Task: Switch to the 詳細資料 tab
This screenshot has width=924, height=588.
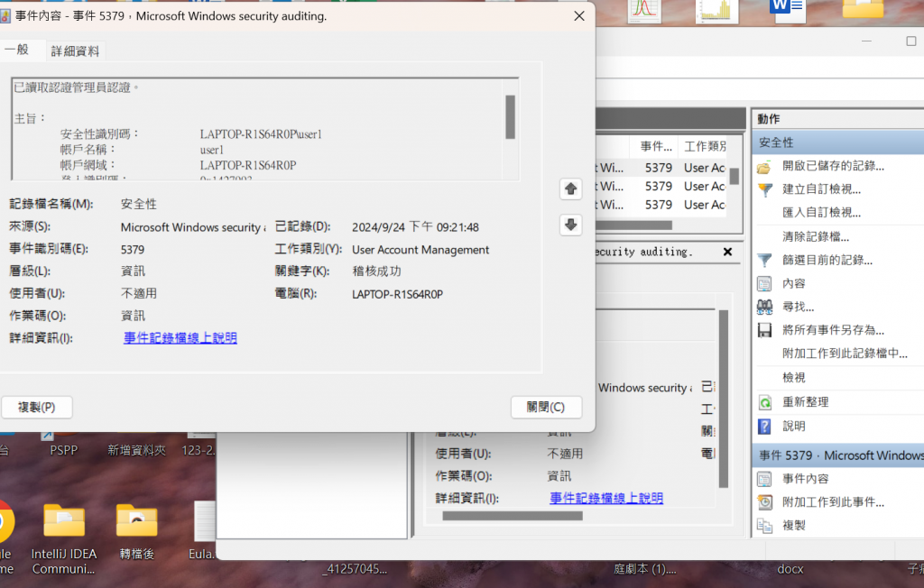Action: (75, 51)
